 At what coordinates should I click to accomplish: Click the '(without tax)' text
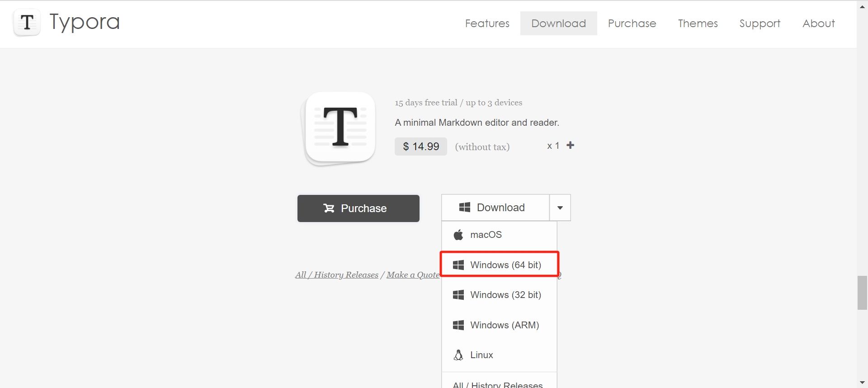click(482, 147)
